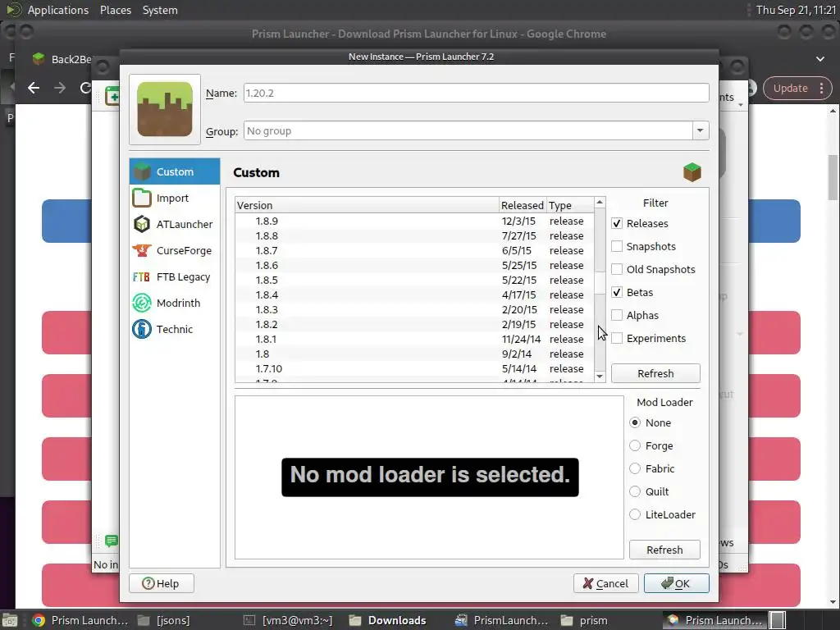Screen dimensions: 840x630
Task: Open the Technic modpack source
Action: pos(175,329)
